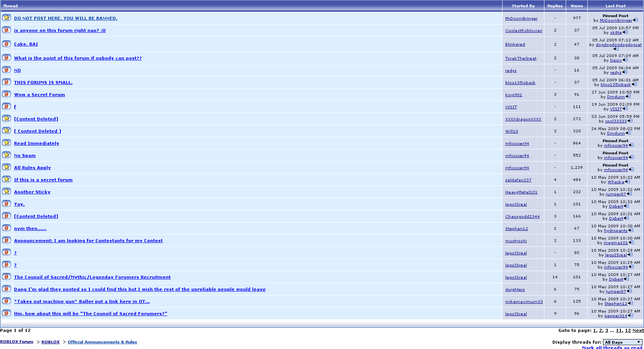644x349 pixels.
Task: Open the 'THIS FORUMS IS SMALL.' thread
Action: point(43,82)
